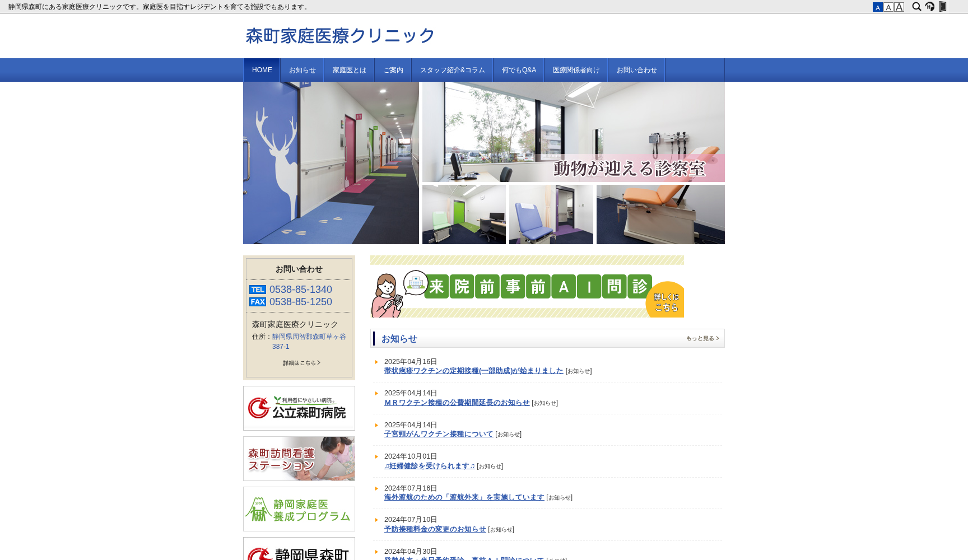Select the medium font size 'A' toggle
Image resolution: width=968 pixels, height=560 pixels.
pos(888,7)
